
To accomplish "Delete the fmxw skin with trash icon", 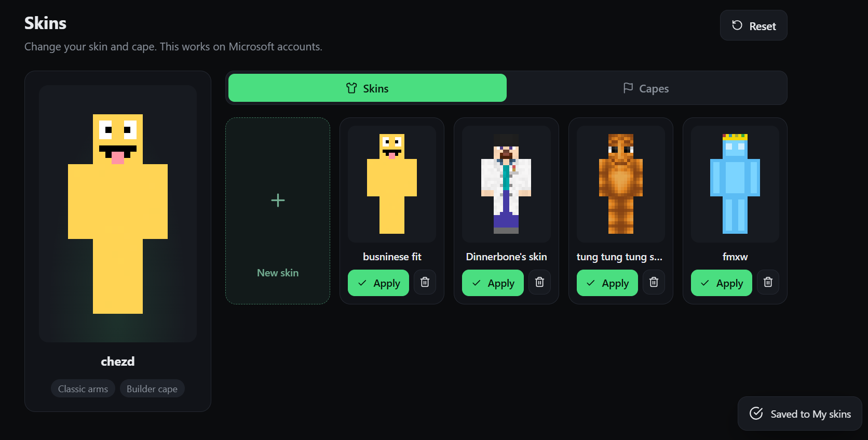I will 768,283.
